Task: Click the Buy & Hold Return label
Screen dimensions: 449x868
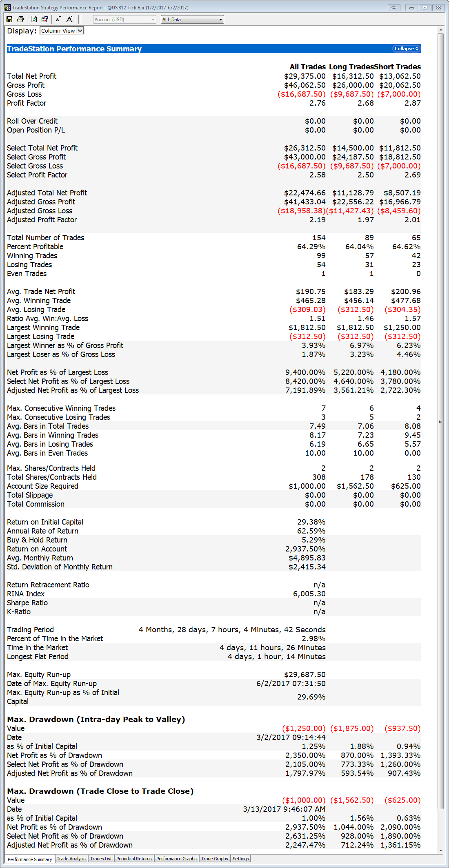Action: pos(37,540)
